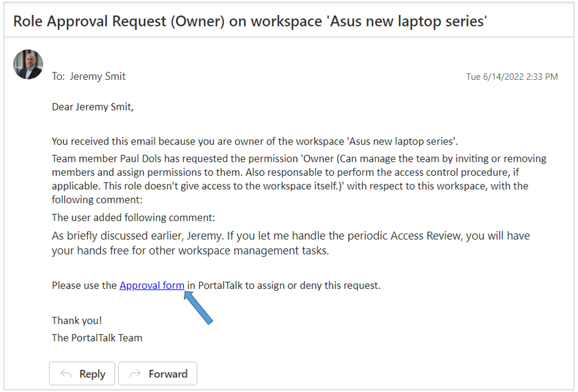Click 'The user added following comment' line
The image size is (578, 392).
(133, 218)
